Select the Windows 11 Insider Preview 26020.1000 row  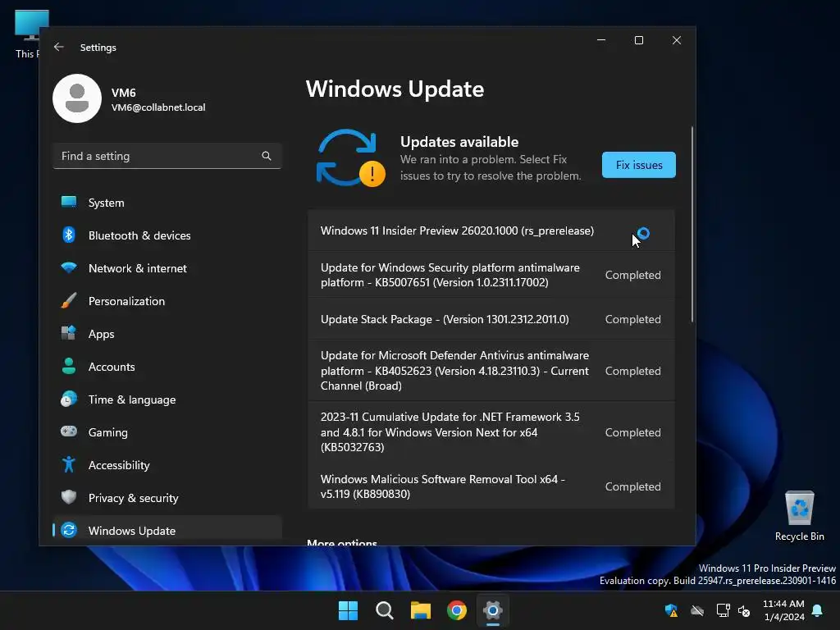pyautogui.click(x=491, y=231)
